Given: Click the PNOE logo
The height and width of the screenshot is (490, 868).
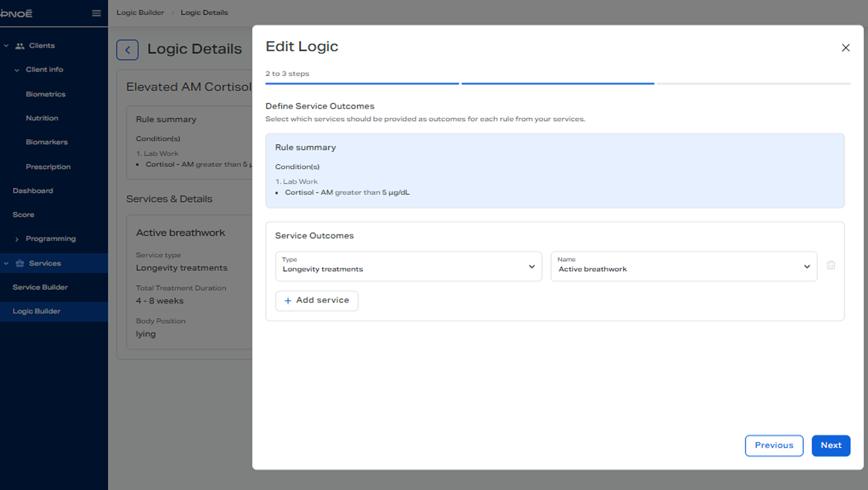Looking at the screenshot, I should pyautogui.click(x=17, y=13).
